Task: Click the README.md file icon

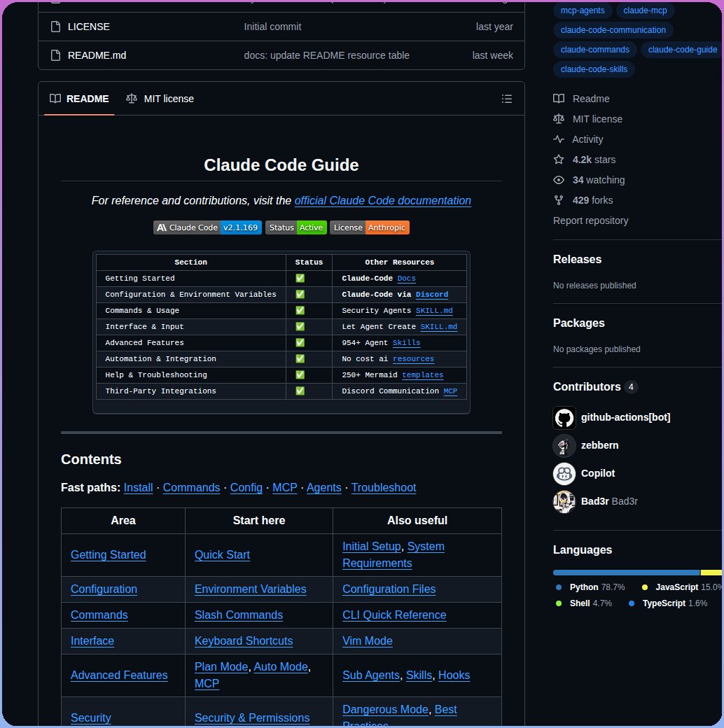Action: click(55, 55)
